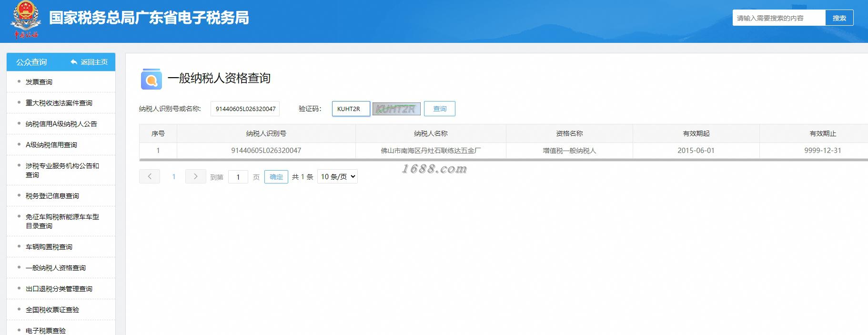Click the 佛山市南海区丹灶石联练达五金厂 name cell
This screenshot has width=868, height=335.
click(431, 151)
